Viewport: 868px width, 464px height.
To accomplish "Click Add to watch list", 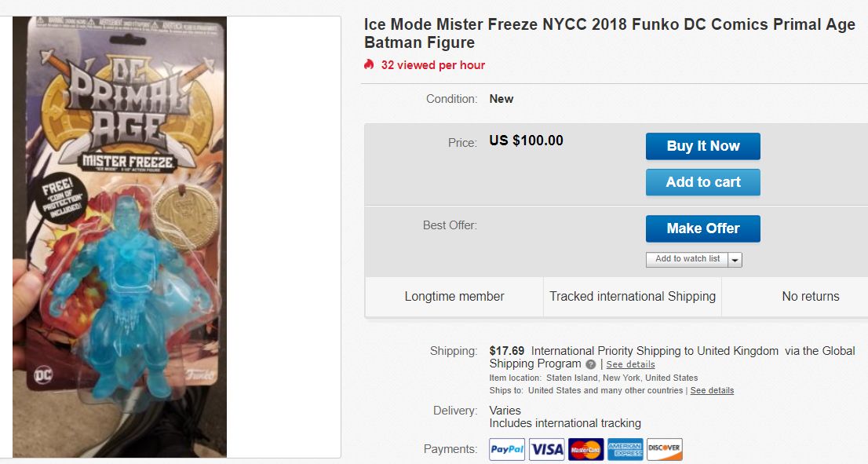I will tap(687, 259).
